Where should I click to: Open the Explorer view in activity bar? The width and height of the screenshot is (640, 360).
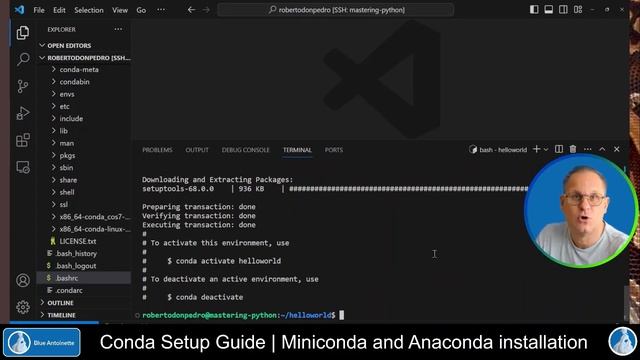[23, 33]
